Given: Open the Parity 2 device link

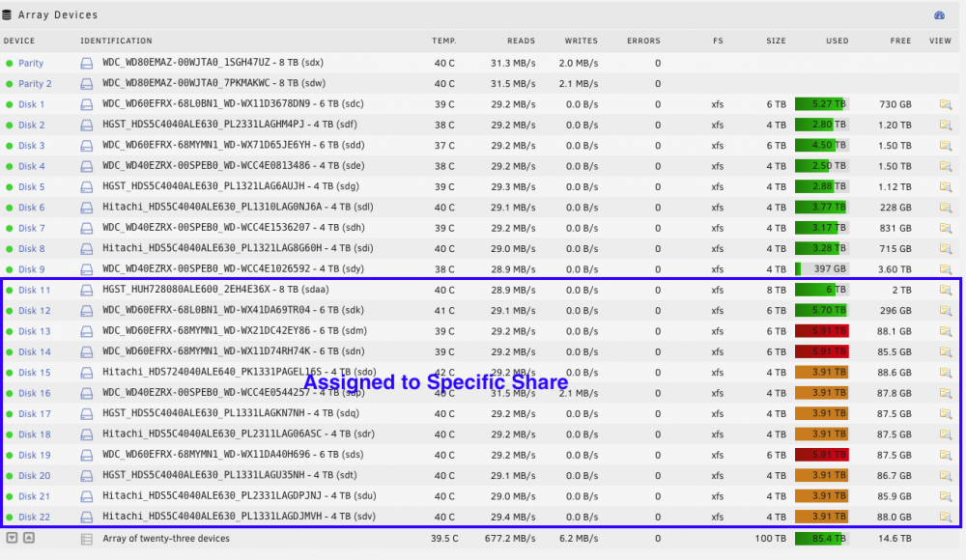Looking at the screenshot, I should coord(35,84).
